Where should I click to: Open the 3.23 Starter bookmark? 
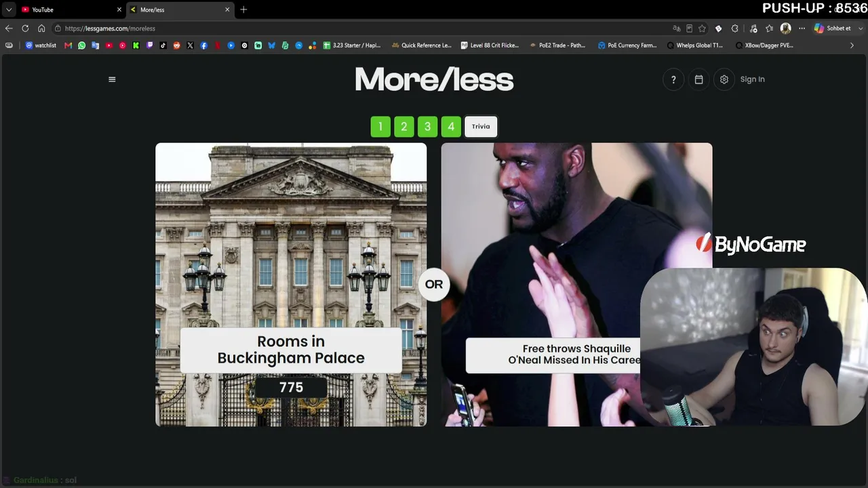[352, 45]
